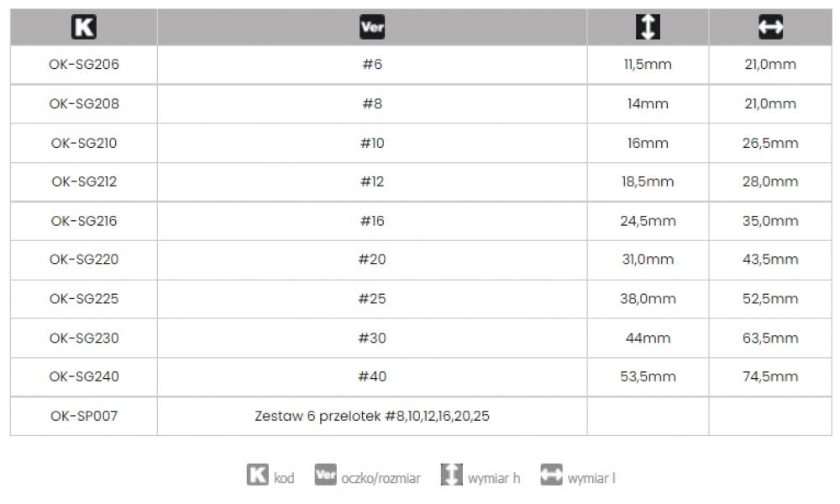Click the legend icon beside wymiar l
This screenshot has height=504, width=840.
click(552, 475)
